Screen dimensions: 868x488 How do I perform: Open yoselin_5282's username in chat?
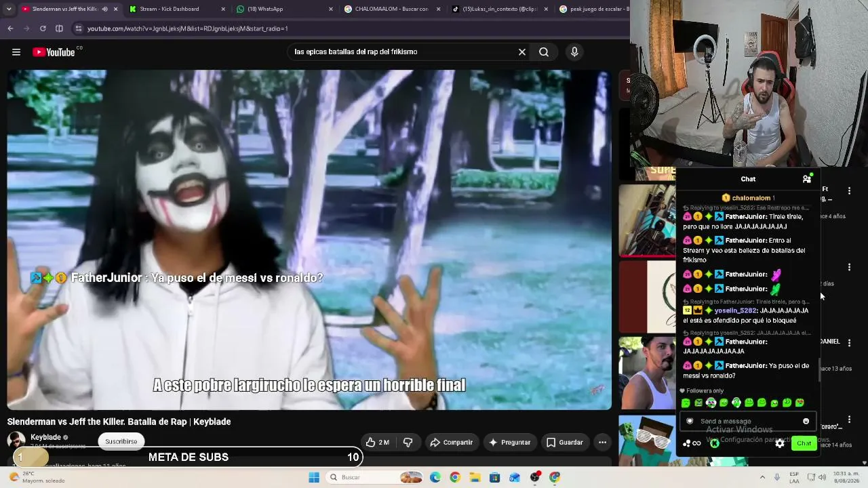(x=734, y=310)
